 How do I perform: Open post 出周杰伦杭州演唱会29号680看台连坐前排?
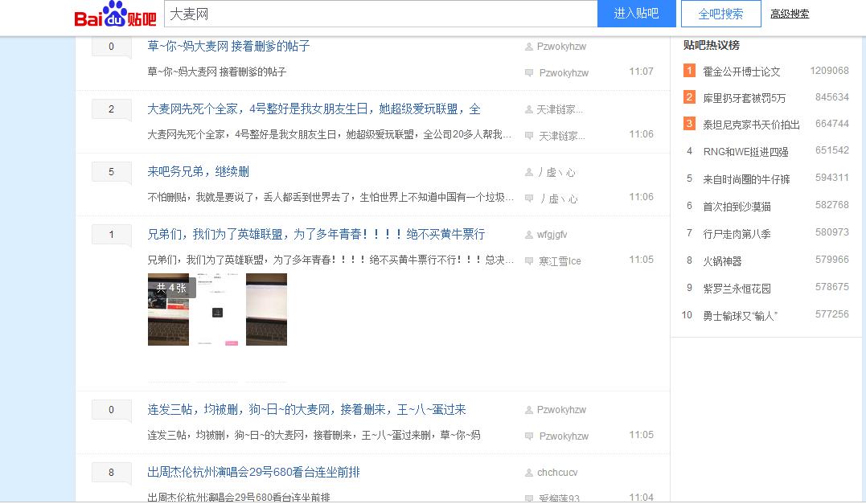(x=253, y=473)
